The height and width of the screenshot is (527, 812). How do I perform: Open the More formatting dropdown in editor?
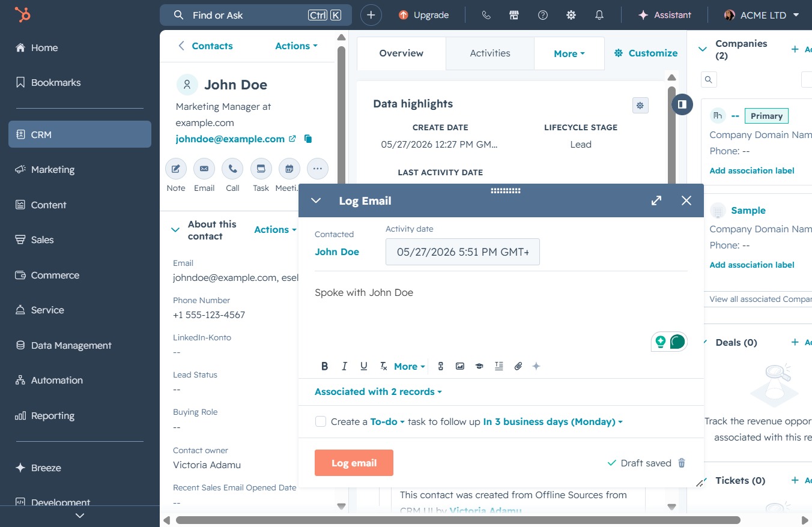410,366
